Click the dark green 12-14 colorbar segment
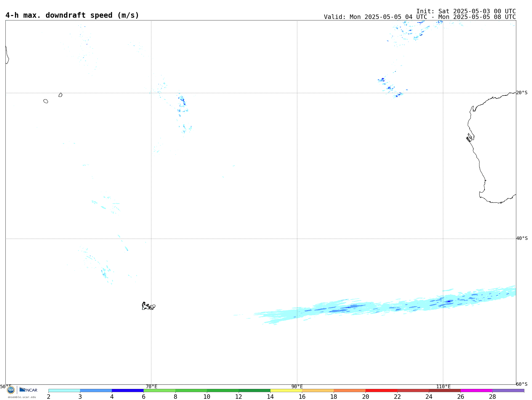Image resolution: width=532 pixels, height=400 pixels. click(254, 390)
